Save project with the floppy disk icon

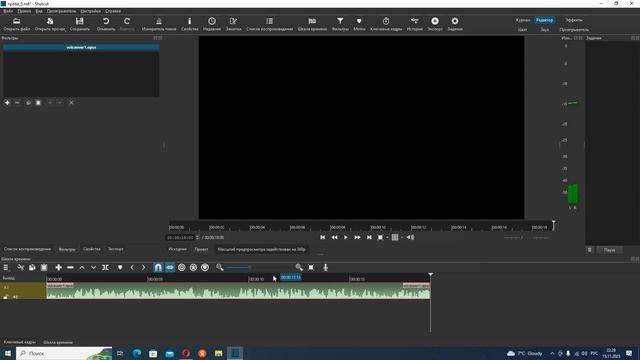click(80, 21)
